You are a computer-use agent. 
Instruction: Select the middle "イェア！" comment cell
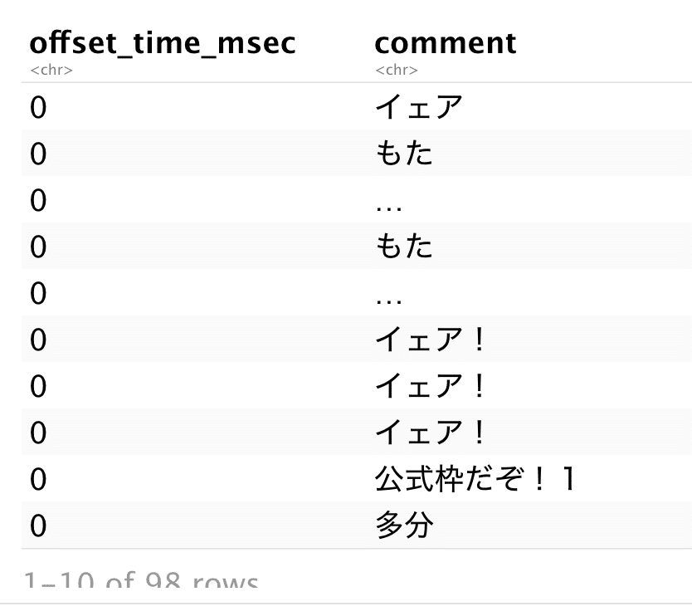click(x=430, y=387)
